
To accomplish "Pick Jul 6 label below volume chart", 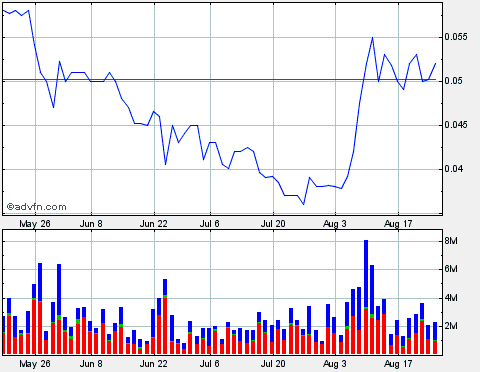I will tap(210, 363).
